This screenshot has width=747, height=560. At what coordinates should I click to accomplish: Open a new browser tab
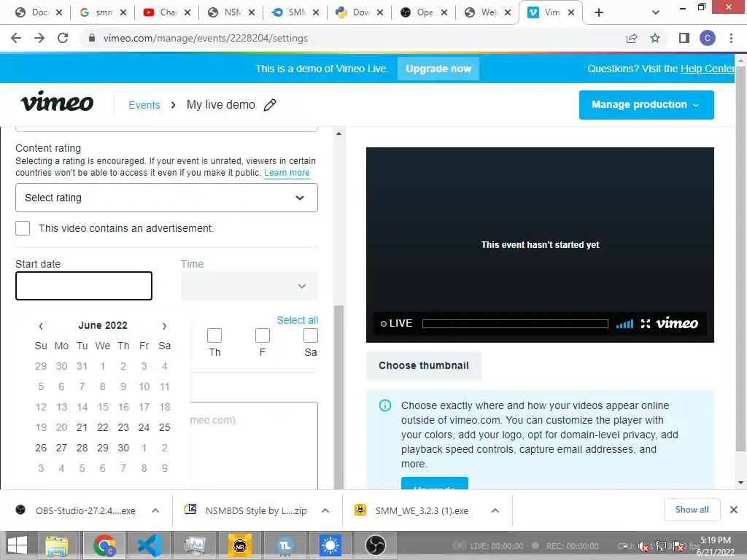click(599, 12)
